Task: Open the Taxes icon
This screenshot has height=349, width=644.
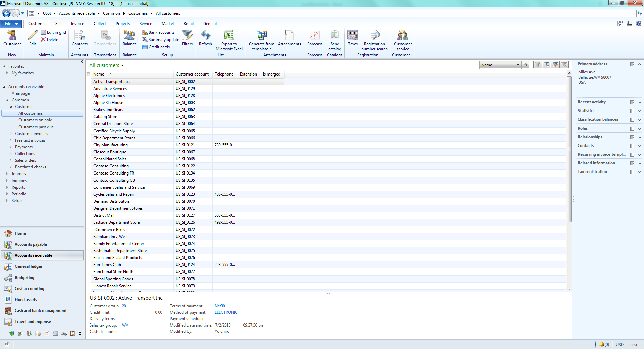Action: click(353, 38)
